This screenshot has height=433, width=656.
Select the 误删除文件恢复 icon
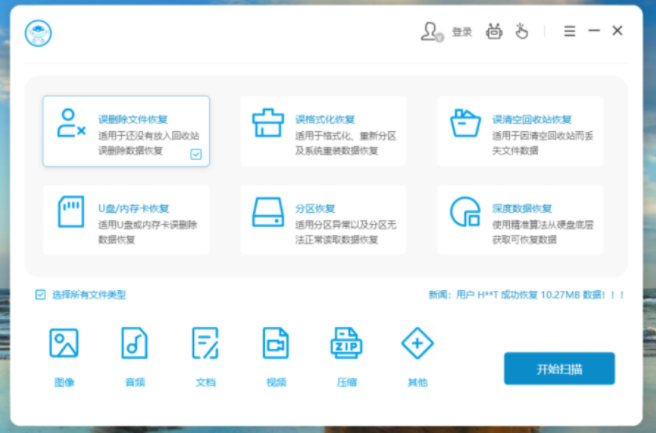pos(71,123)
